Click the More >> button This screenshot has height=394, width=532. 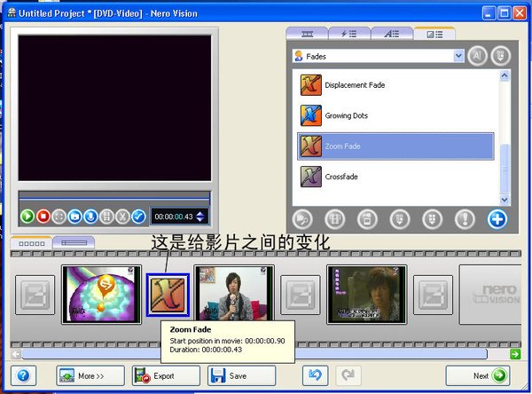point(90,375)
